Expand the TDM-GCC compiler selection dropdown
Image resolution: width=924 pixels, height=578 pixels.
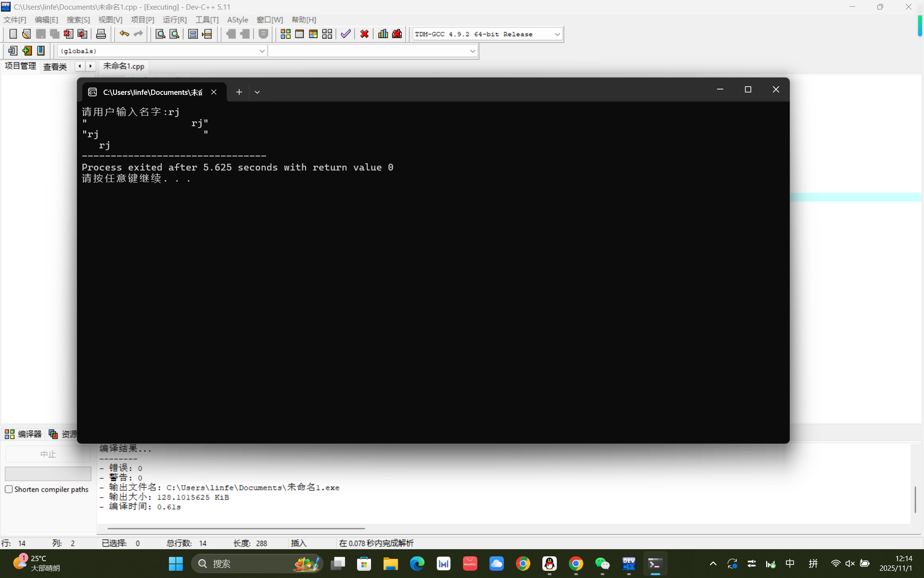[557, 34]
